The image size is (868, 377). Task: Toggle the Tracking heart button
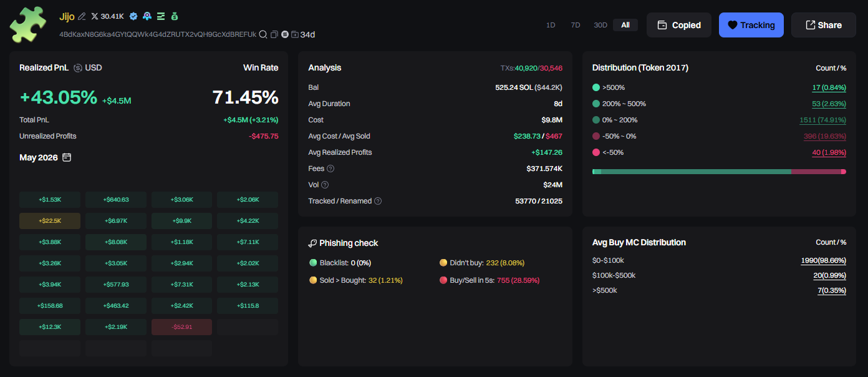[x=751, y=25]
